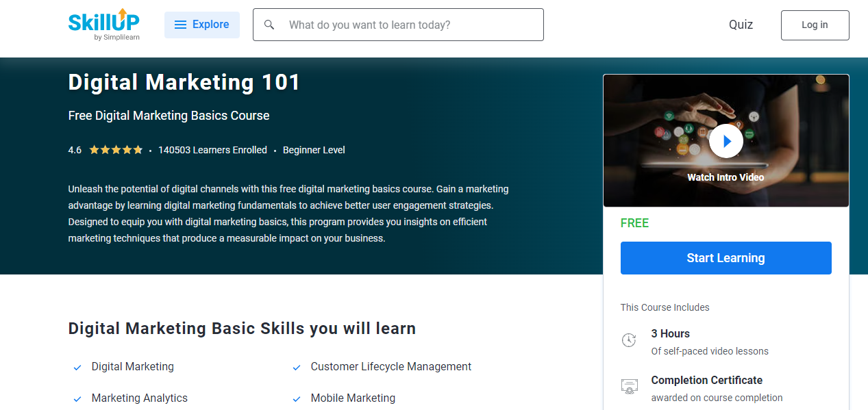Click inside the search input field
The width and height of the screenshot is (868, 410).
(x=397, y=24)
